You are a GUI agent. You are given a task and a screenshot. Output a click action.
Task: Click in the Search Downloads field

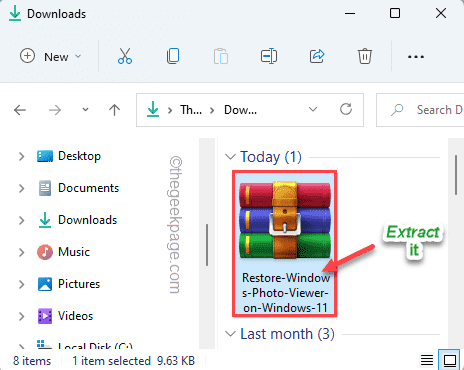pos(420,110)
